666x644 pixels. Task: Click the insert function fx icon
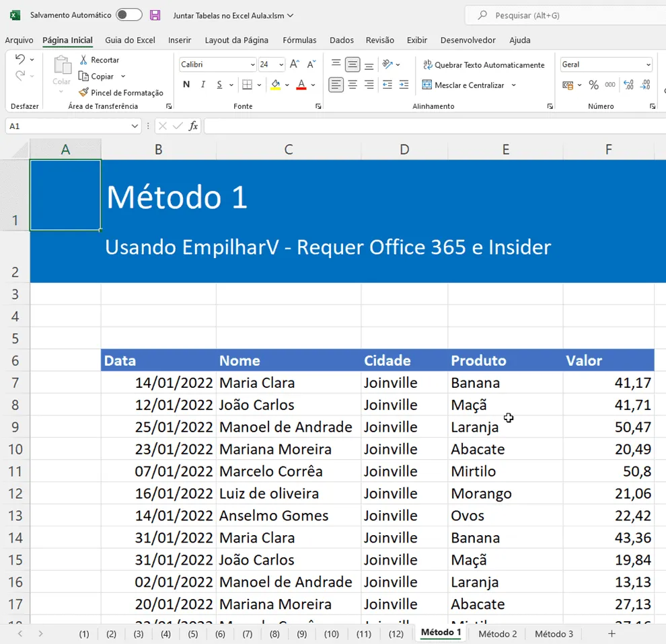[193, 126]
